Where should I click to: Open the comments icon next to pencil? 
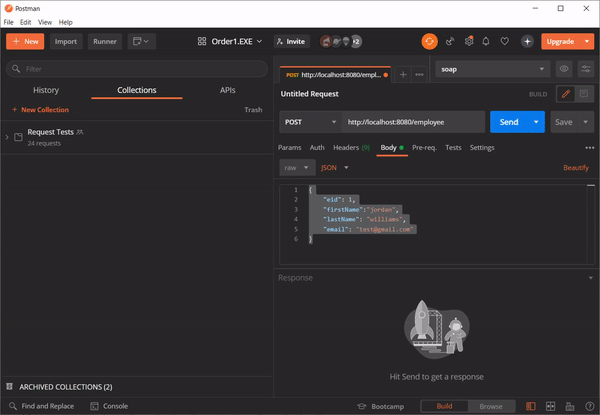coord(584,94)
